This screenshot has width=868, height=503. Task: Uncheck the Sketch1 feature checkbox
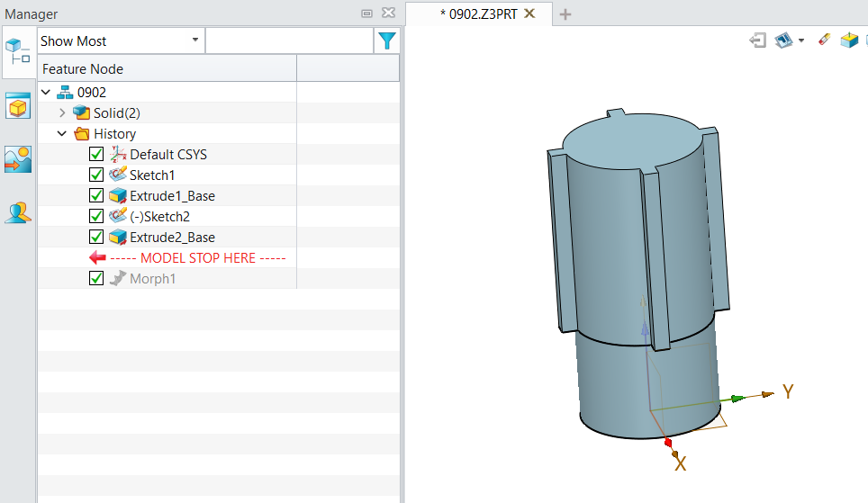(x=97, y=175)
